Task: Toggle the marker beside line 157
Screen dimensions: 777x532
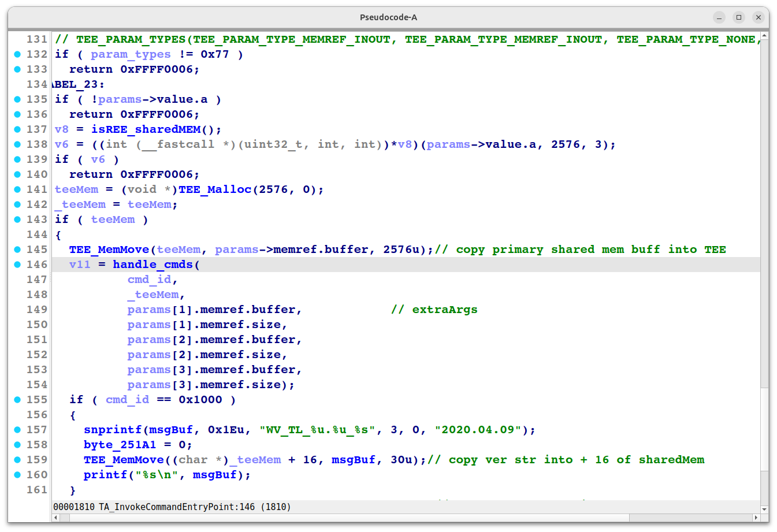Action: coord(17,429)
